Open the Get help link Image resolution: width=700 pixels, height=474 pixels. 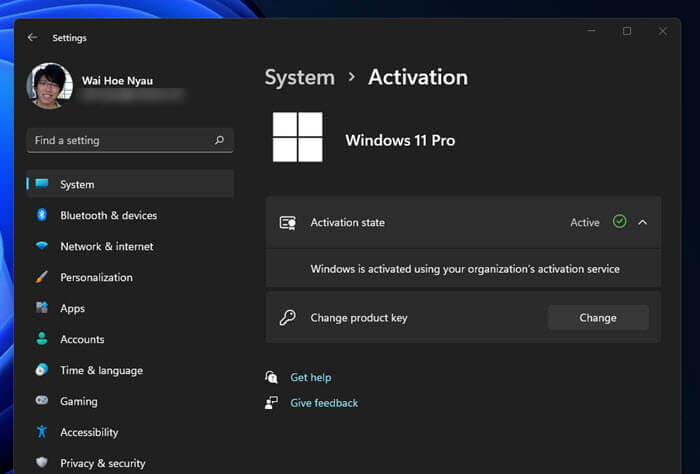pos(311,378)
